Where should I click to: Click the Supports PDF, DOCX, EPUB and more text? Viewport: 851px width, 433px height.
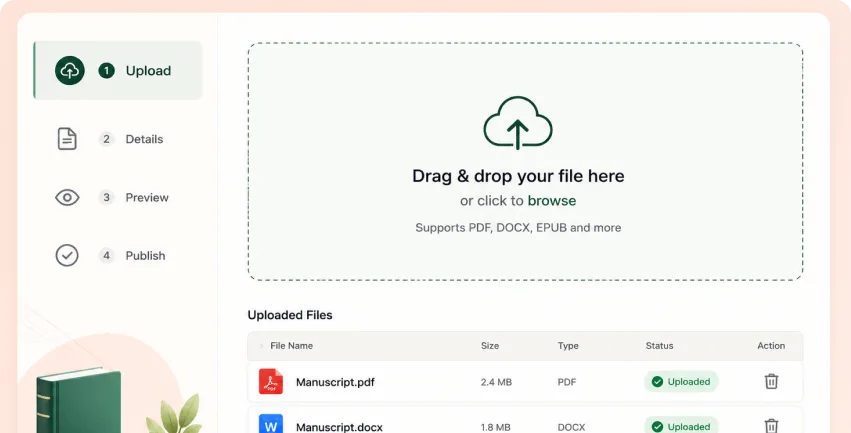click(x=518, y=227)
